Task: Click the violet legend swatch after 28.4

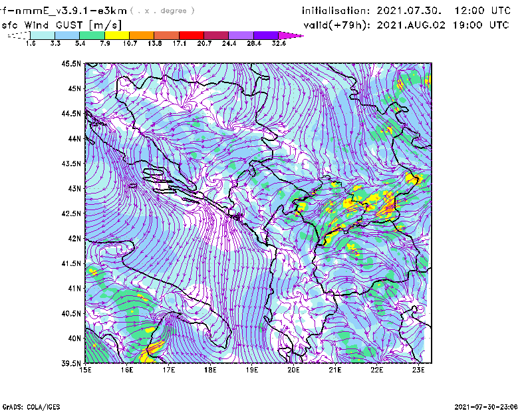Action: pos(265,35)
